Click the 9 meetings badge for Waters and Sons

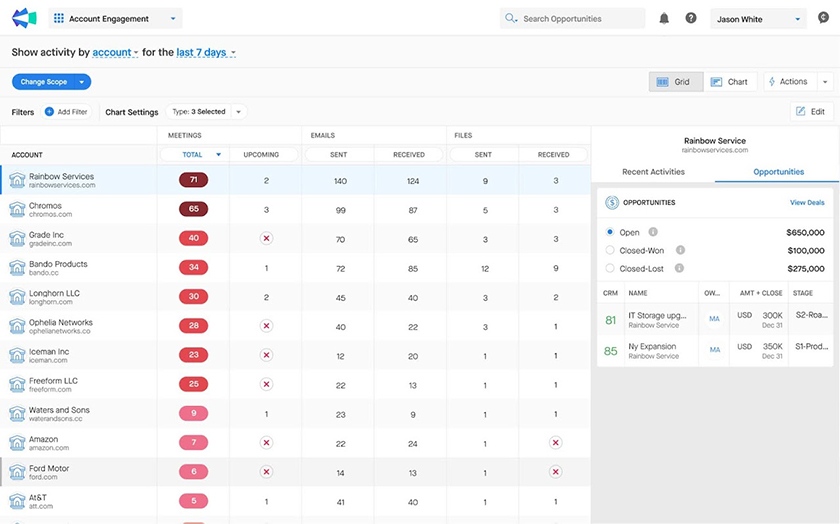coord(193,413)
